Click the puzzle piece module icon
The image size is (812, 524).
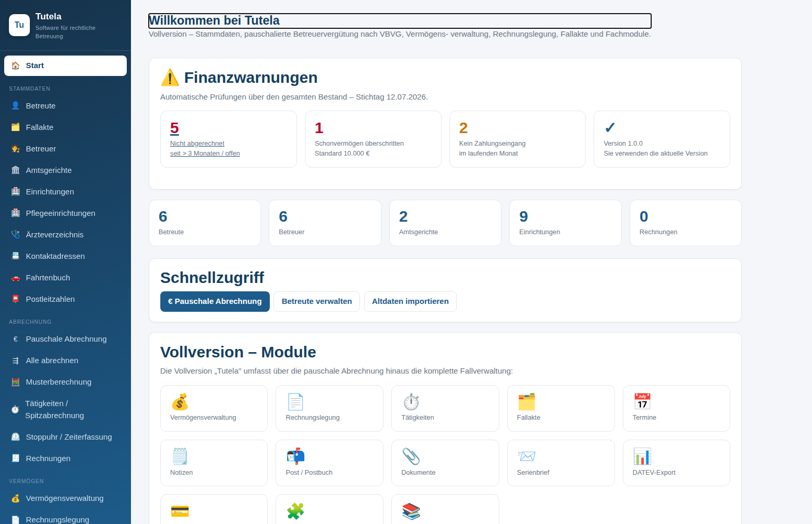(x=295, y=511)
